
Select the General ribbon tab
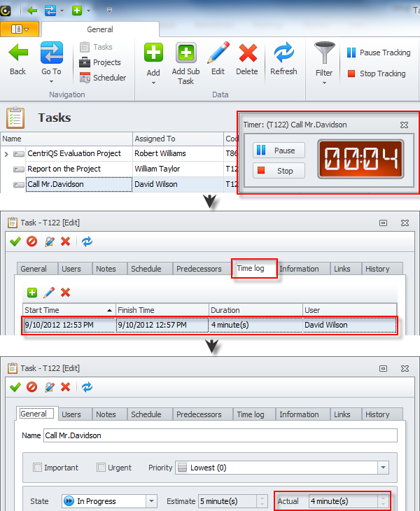tap(100, 29)
